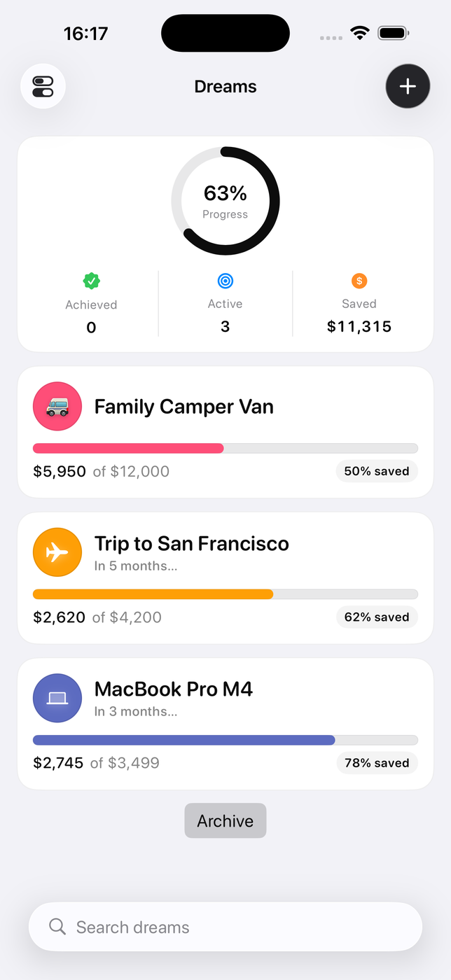Open the settings toggles icon button
This screenshot has height=980, width=451.
[x=43, y=86]
